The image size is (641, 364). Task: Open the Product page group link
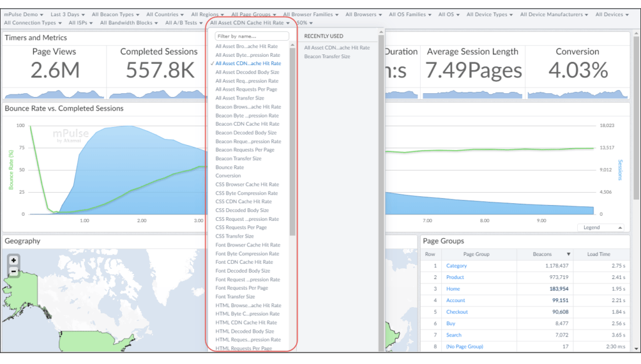(455, 278)
